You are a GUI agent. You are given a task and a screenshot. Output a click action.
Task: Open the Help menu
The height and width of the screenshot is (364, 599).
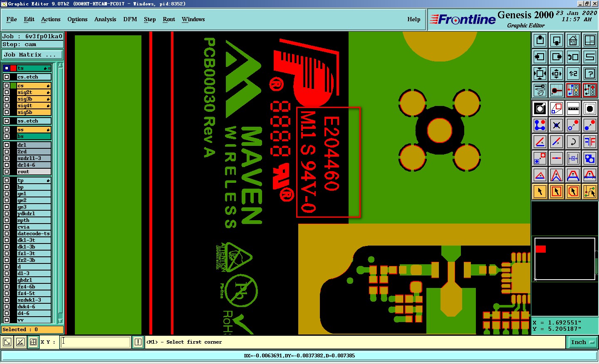(414, 19)
